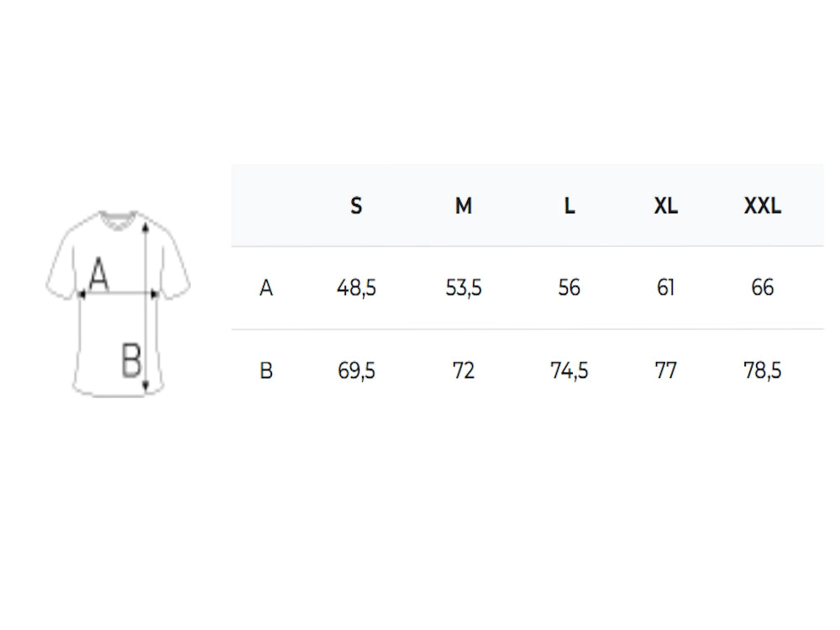Click the 66 width value for size XXL
840x630 pixels.
763,288
